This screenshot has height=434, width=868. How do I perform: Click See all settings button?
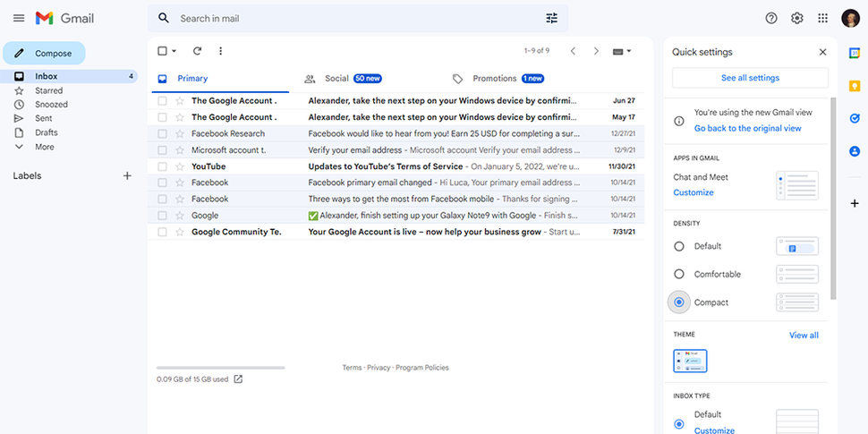tap(750, 78)
